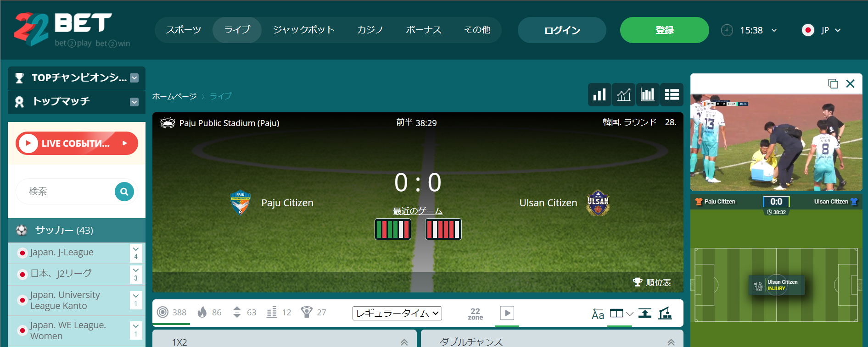
Task: Play the live video stream button
Action: point(507,313)
